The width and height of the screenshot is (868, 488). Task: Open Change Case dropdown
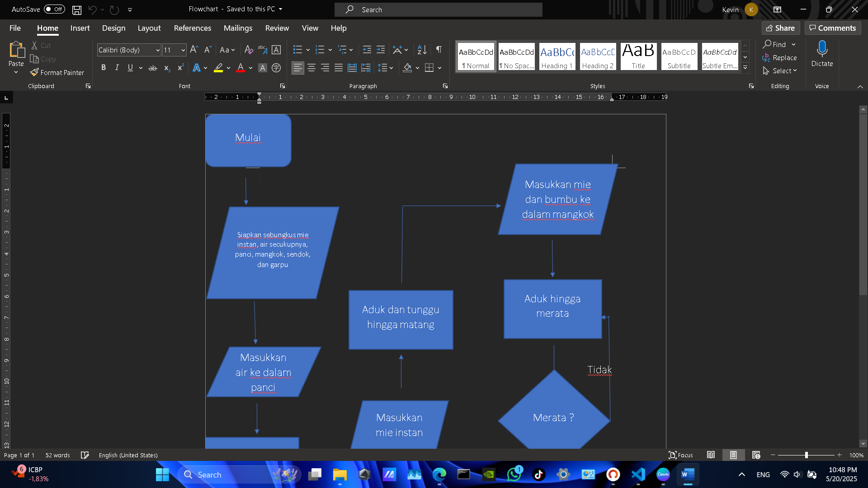(227, 50)
